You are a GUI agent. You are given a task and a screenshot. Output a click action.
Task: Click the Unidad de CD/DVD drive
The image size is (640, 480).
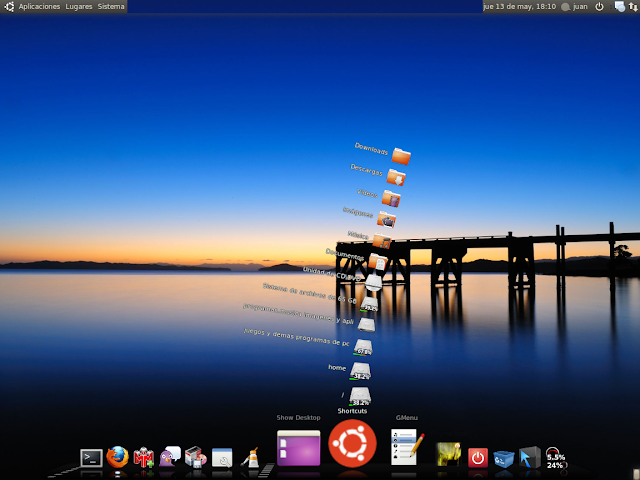click(373, 282)
